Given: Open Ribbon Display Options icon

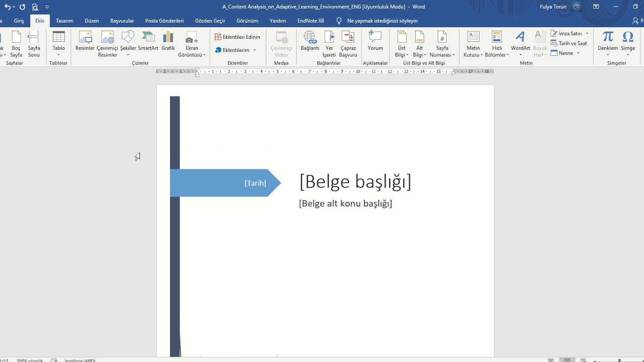Looking at the screenshot, I should pos(596,7).
